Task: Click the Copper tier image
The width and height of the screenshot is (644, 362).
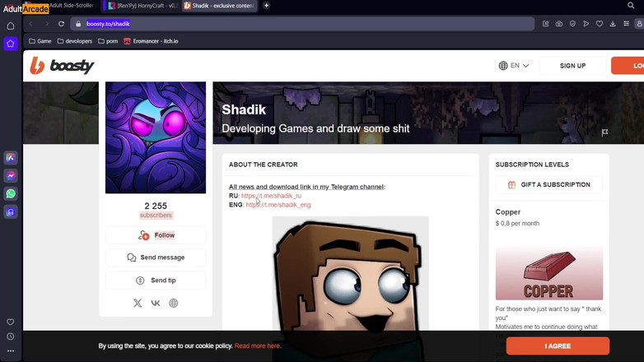Action: [x=549, y=273]
